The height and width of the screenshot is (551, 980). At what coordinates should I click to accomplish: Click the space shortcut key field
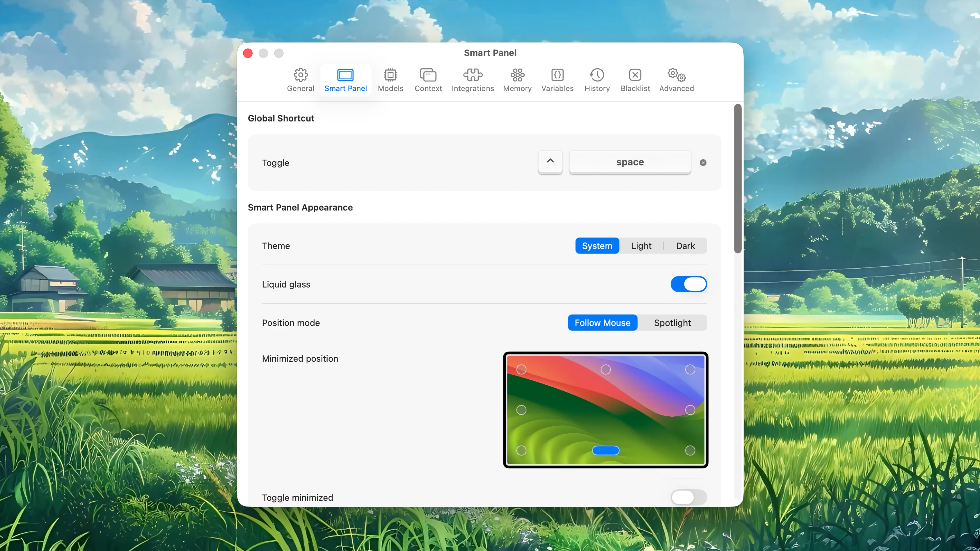click(630, 162)
